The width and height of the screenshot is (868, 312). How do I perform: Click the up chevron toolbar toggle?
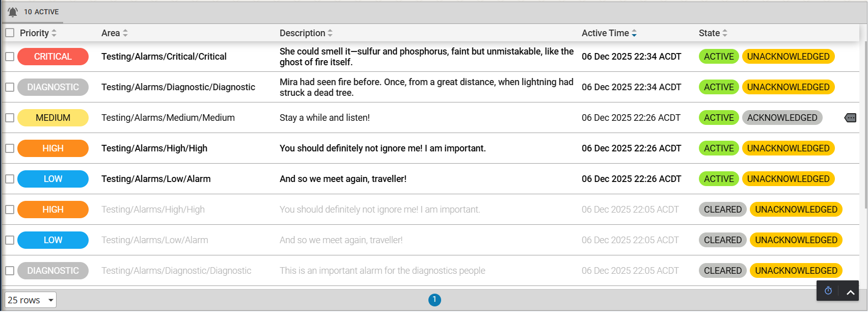[850, 292]
